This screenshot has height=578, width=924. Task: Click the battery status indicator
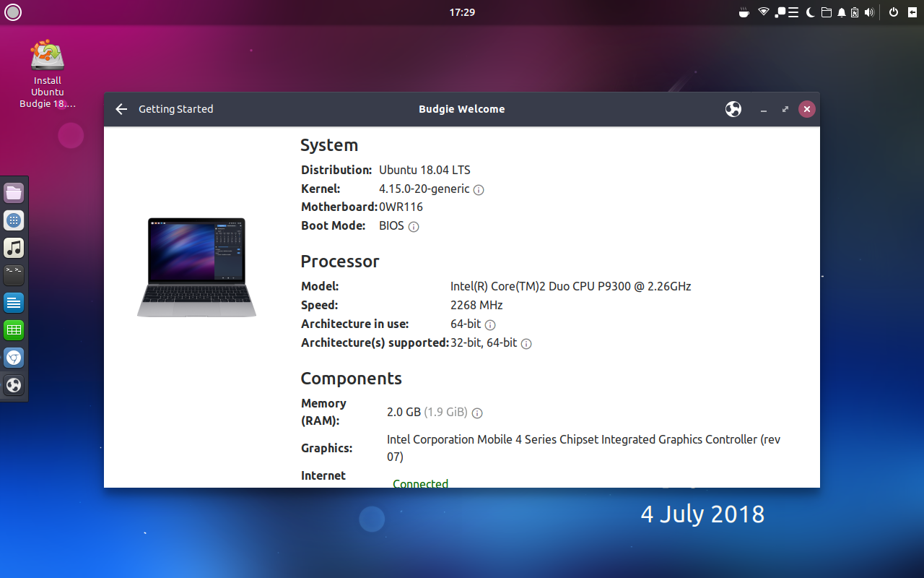tap(855, 12)
